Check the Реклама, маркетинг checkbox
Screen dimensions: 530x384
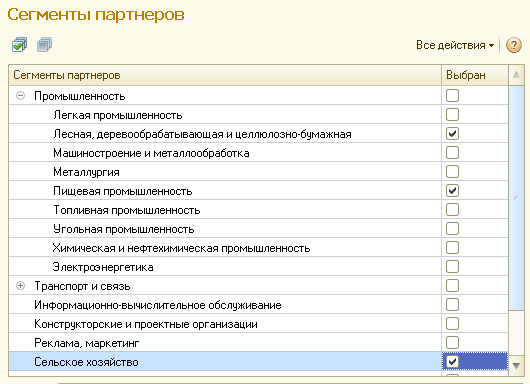coord(452,342)
